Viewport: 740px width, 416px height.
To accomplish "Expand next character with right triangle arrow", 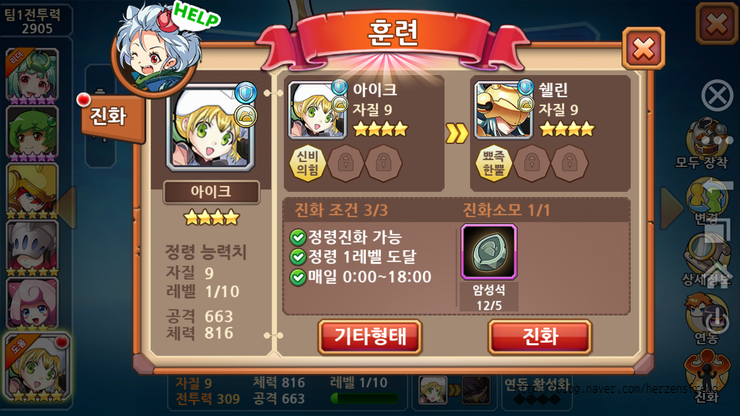I will click(x=671, y=208).
